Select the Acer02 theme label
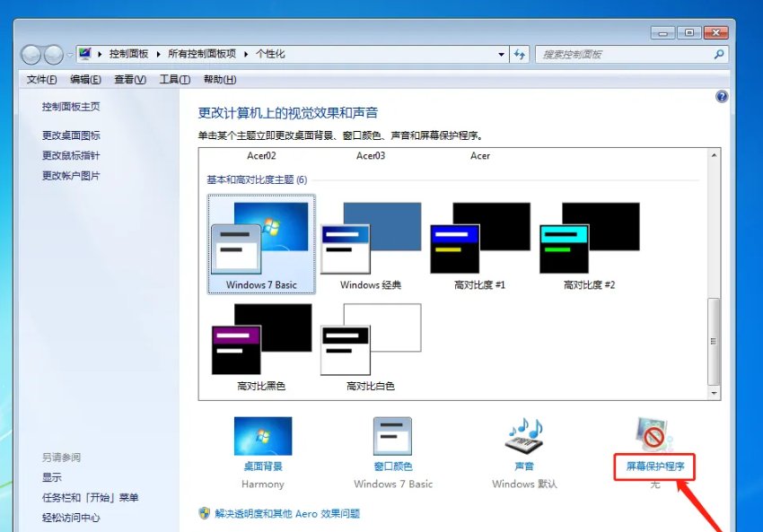This screenshot has height=532, width=763. point(262,155)
